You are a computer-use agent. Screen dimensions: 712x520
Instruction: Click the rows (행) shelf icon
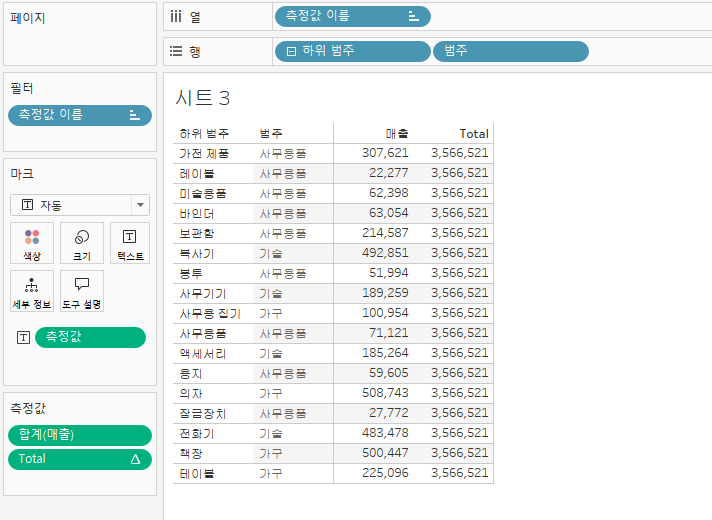[176, 51]
